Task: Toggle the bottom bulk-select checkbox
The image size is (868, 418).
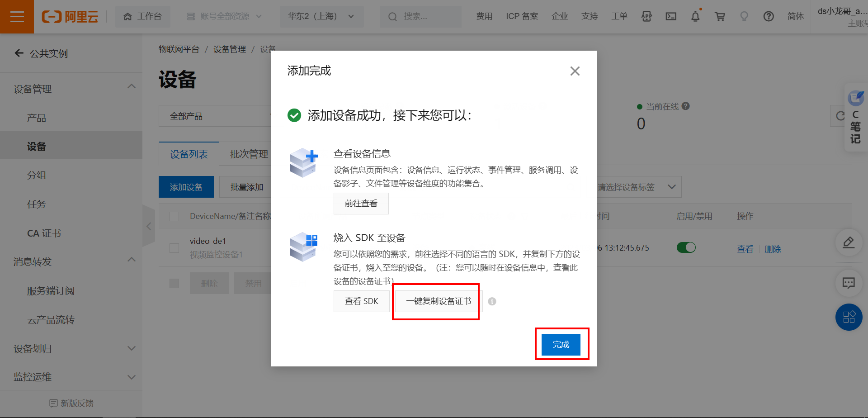Action: click(x=174, y=283)
